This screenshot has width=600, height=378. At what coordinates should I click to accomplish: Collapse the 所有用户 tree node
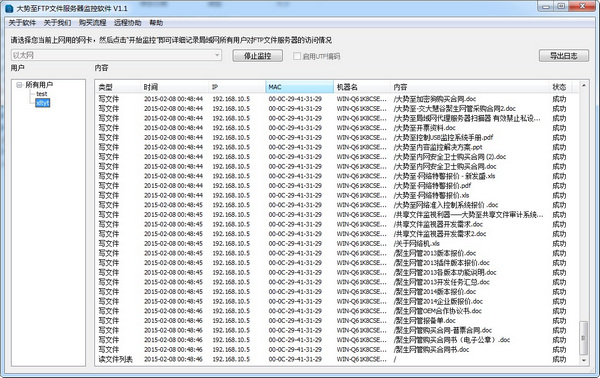coord(18,85)
